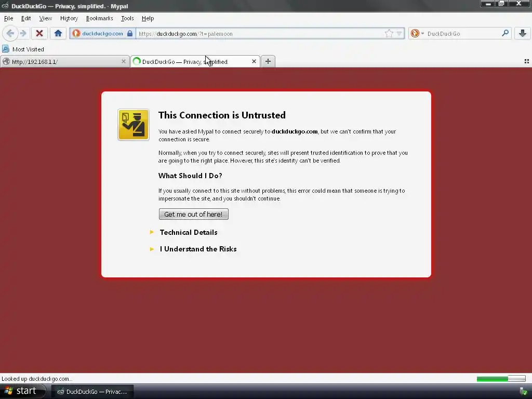The height and width of the screenshot is (399, 532).
Task: Go back with the back arrow button
Action: click(10, 33)
